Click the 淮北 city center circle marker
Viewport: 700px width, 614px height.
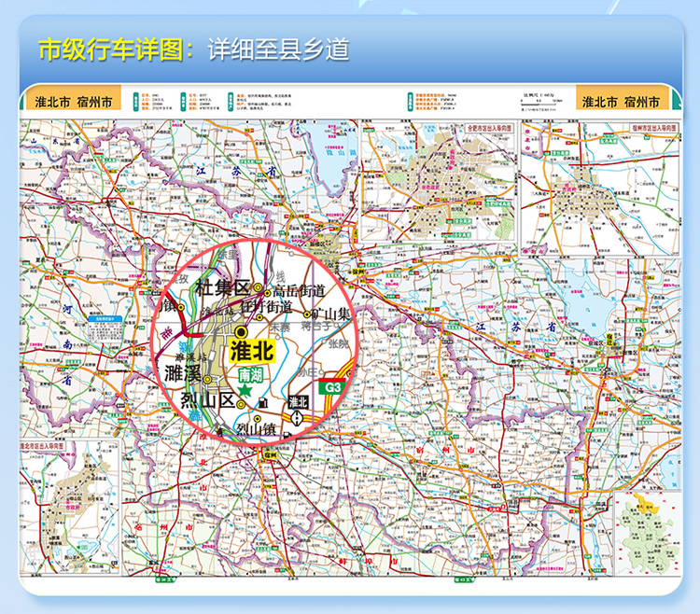pyautogui.click(x=242, y=331)
